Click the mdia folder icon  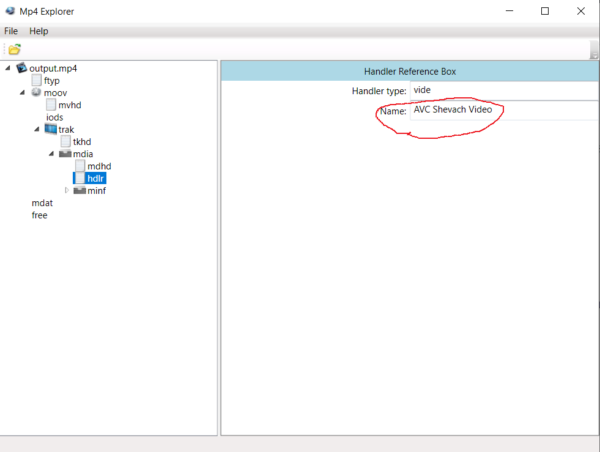pos(65,154)
